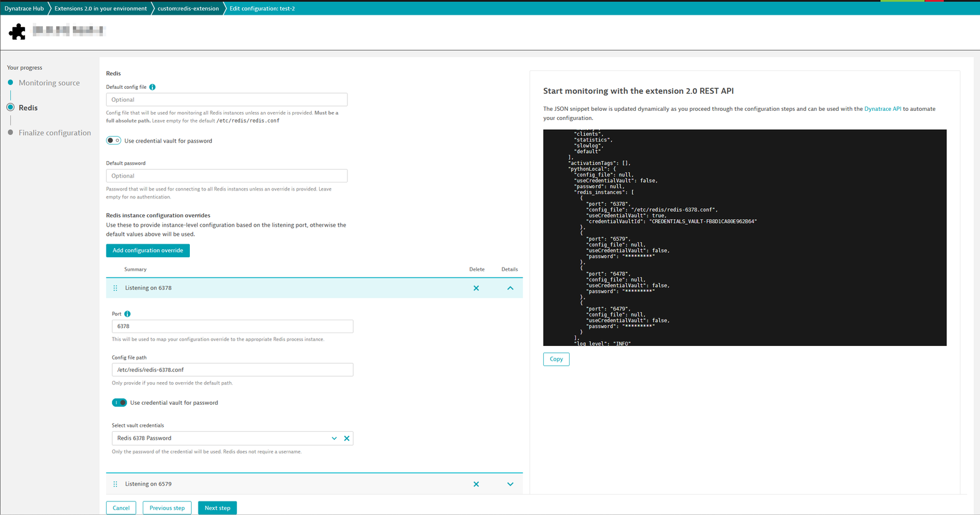Proceed with Next step button
Screen dimensions: 980x515
[217, 508]
